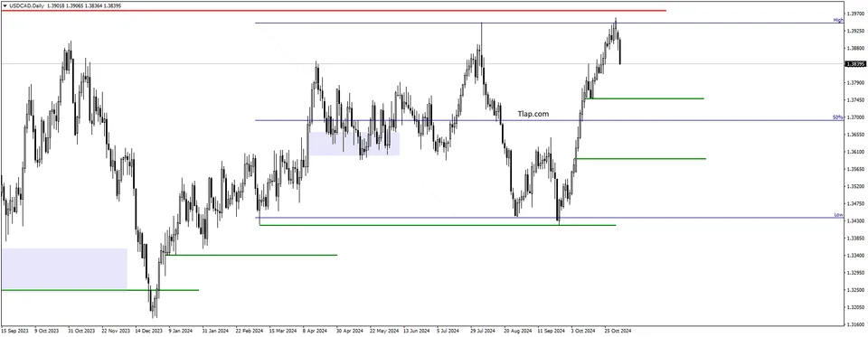
Task: Click the 1.37900 price axis label
Action: click(856, 83)
